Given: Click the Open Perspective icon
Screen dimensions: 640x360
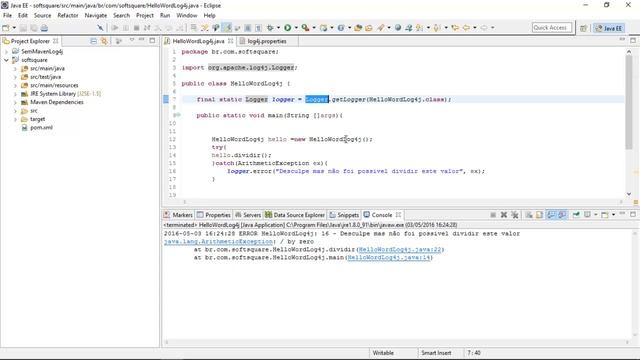Looking at the screenshot, I should coord(583,28).
